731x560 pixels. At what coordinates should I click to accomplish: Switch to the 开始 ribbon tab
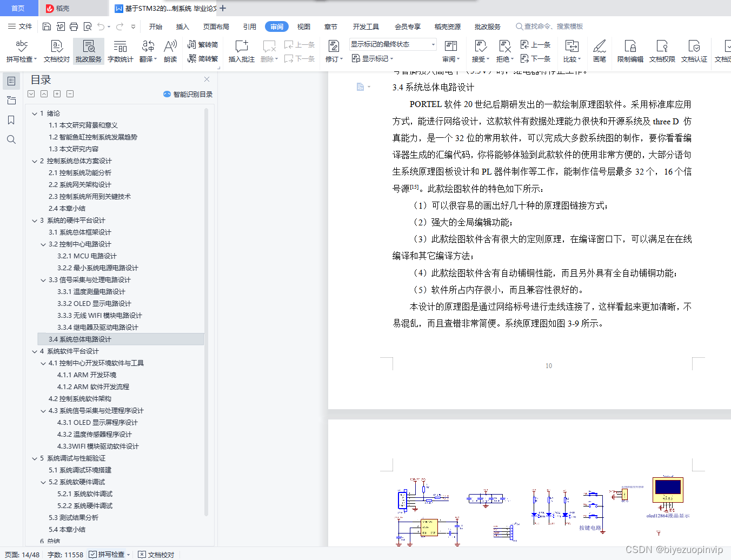click(x=156, y=26)
